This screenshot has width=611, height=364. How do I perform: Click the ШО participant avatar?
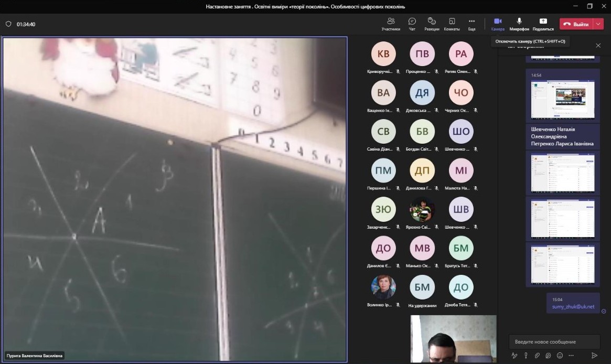pyautogui.click(x=461, y=132)
